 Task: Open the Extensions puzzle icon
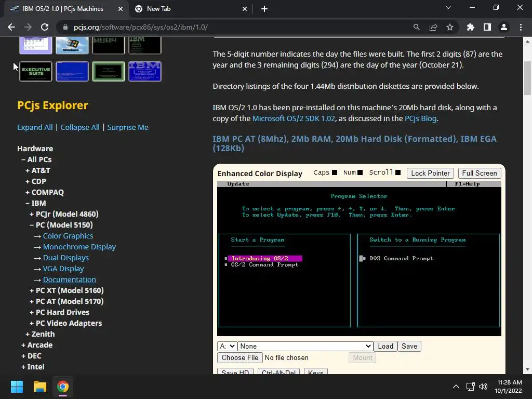470,27
